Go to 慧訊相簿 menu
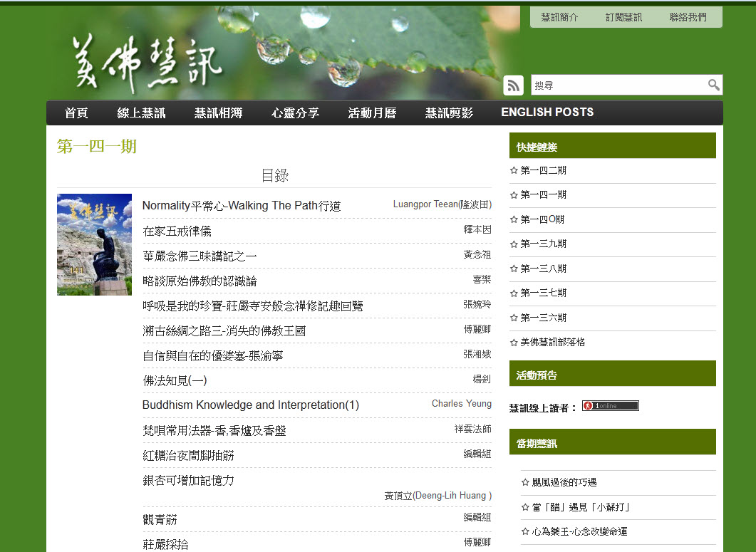The image size is (756, 552). tap(218, 113)
